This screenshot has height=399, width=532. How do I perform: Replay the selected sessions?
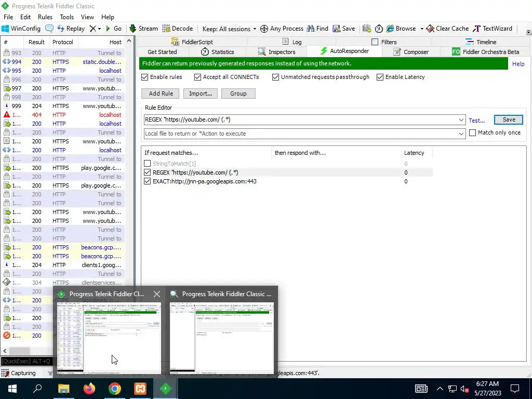pos(71,29)
